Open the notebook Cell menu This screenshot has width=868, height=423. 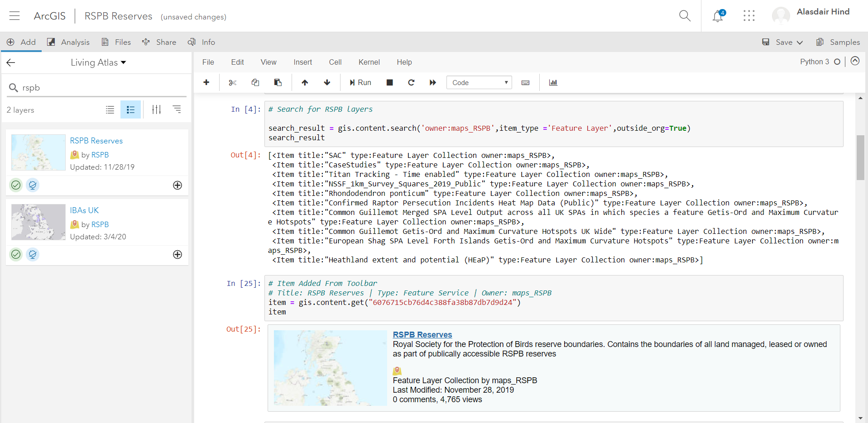335,62
